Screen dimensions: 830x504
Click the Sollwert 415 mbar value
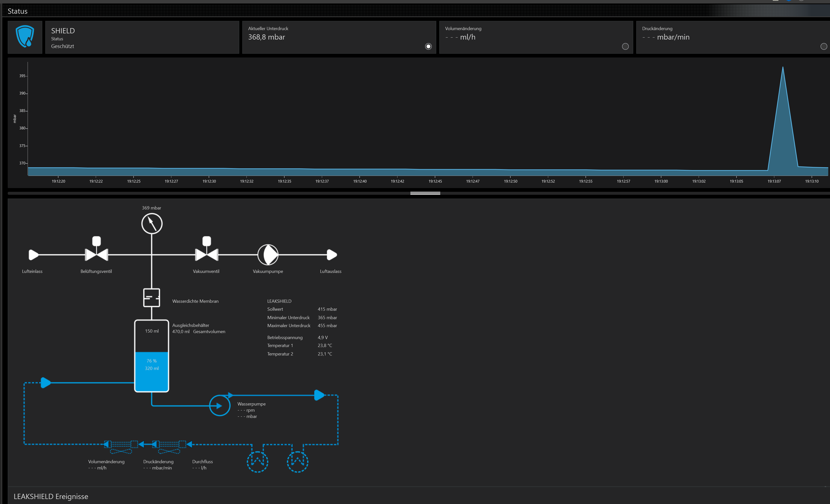(x=327, y=309)
